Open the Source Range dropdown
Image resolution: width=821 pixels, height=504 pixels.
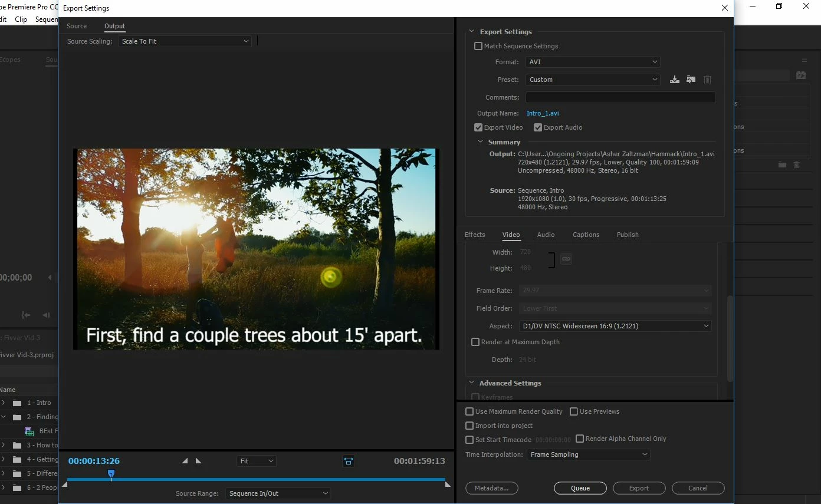[278, 493]
